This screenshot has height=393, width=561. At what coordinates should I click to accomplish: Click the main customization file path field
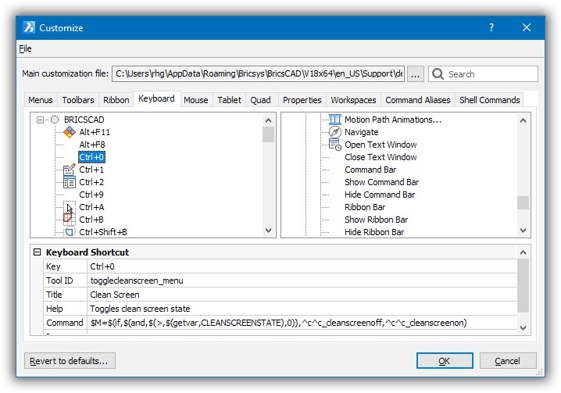pyautogui.click(x=258, y=74)
